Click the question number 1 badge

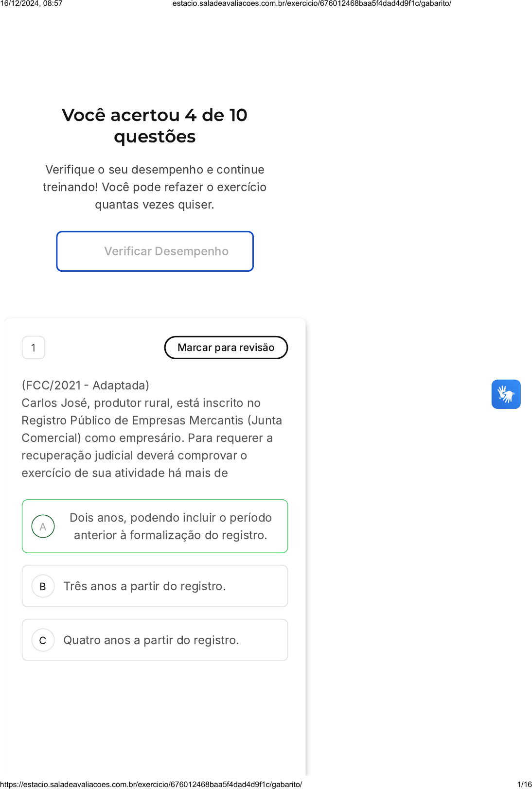pyautogui.click(x=34, y=348)
